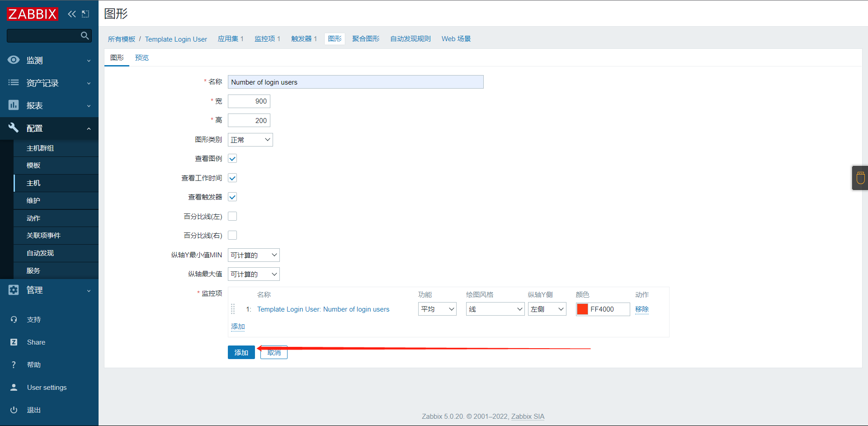Viewport: 868px width, 426px height.
Task: Collapse the sidebar with double-arrow icon
Action: coord(72,14)
